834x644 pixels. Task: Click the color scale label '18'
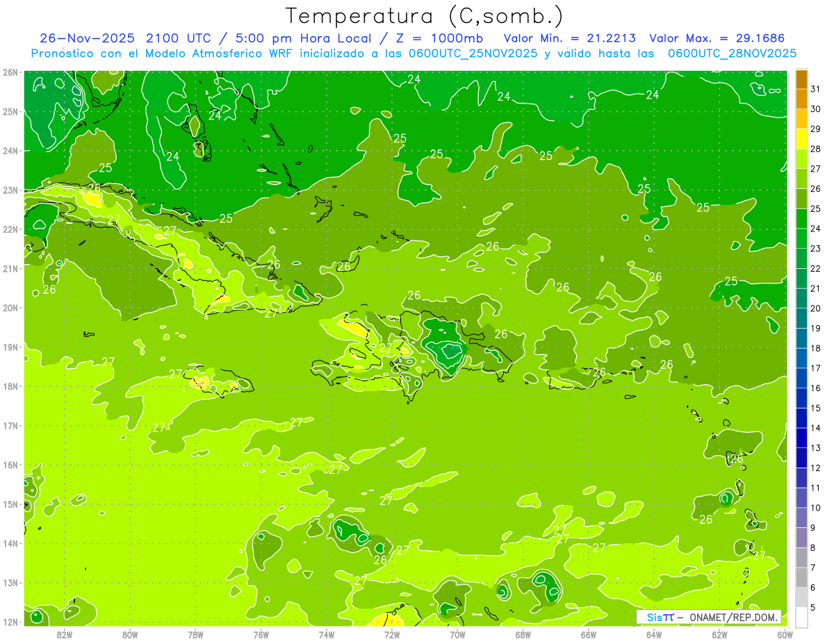(x=816, y=348)
